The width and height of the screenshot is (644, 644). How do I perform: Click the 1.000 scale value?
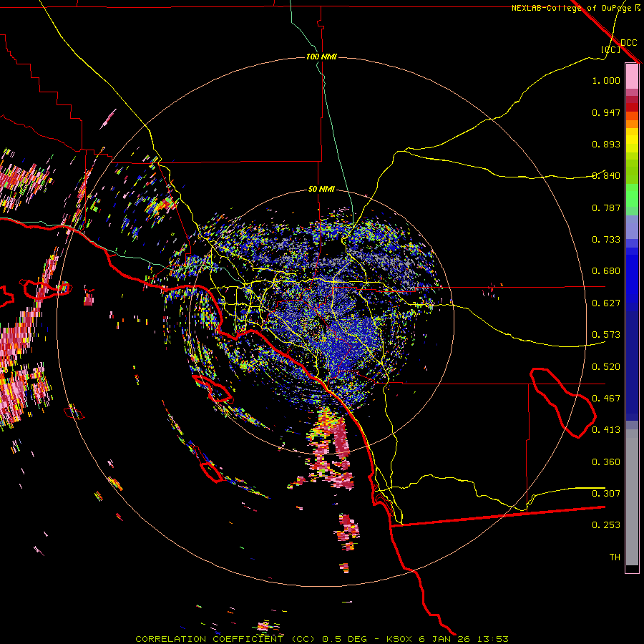click(606, 81)
